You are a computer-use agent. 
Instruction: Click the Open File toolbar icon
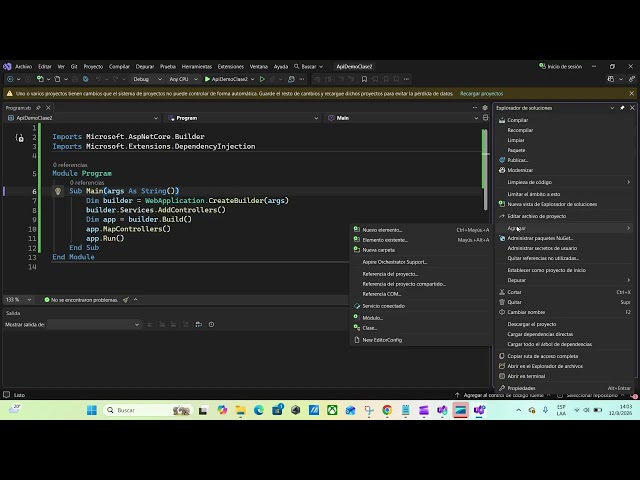coord(57,79)
